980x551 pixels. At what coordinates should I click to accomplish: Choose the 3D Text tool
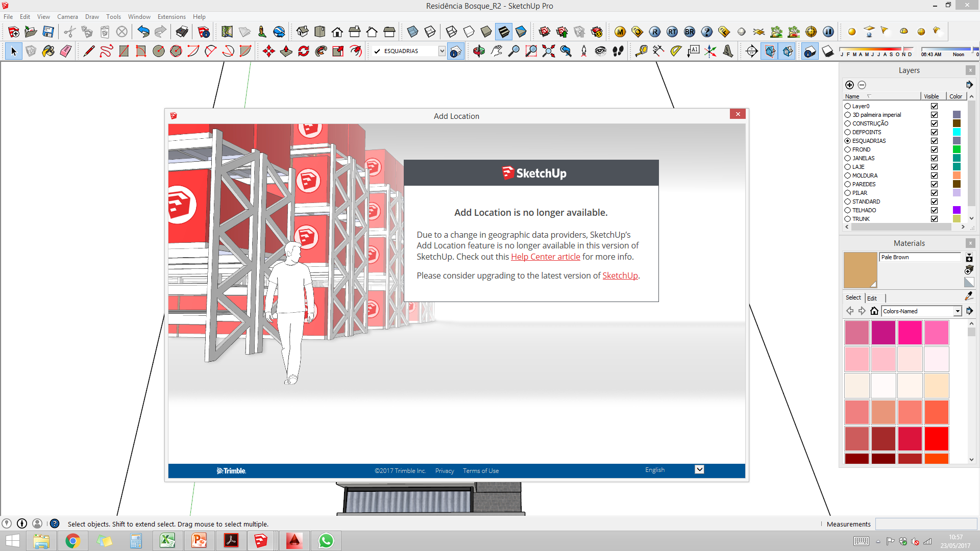click(728, 51)
